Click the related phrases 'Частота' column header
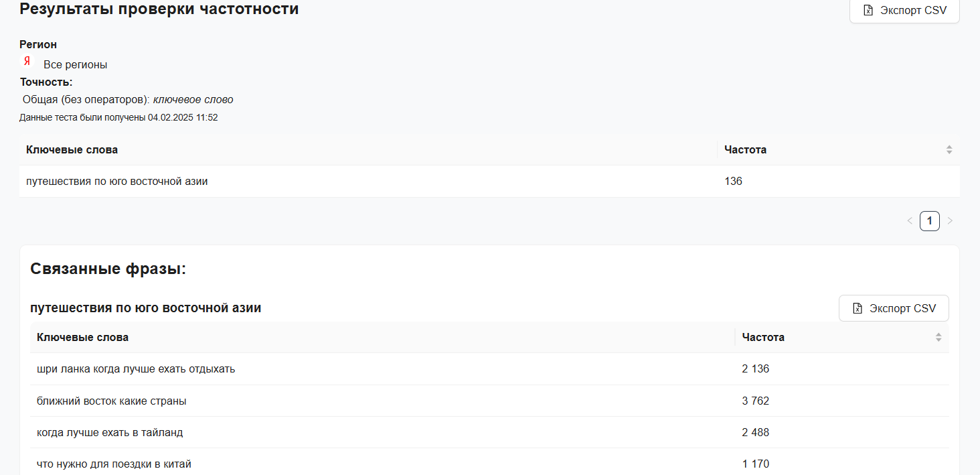 point(763,338)
